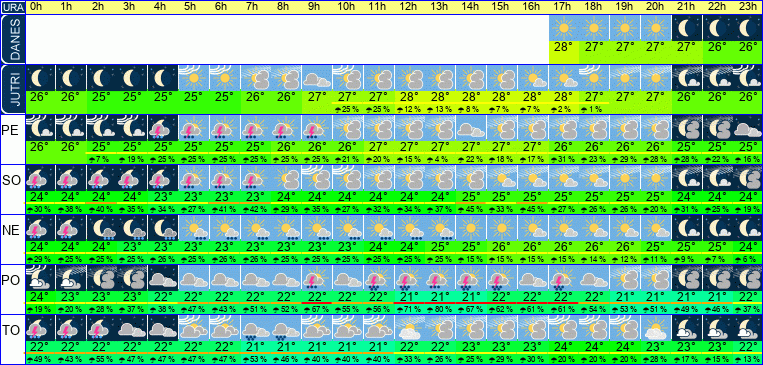Viewport: 763px width, 365px height.
Task: Click the NE 14h clear sun icon
Action: tap(472, 228)
